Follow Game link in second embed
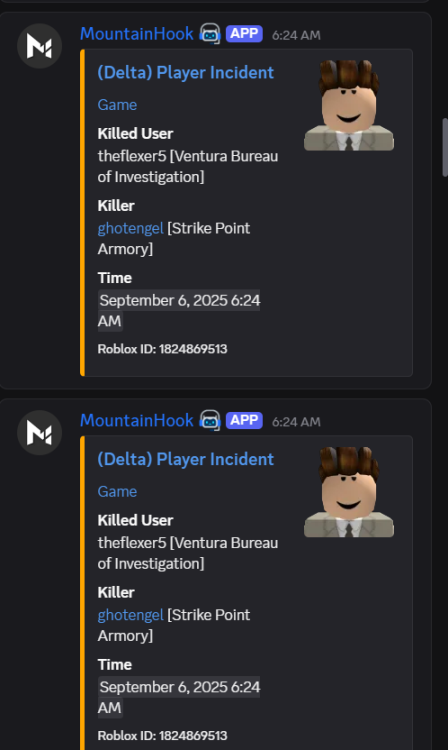This screenshot has height=750, width=448. (x=117, y=491)
